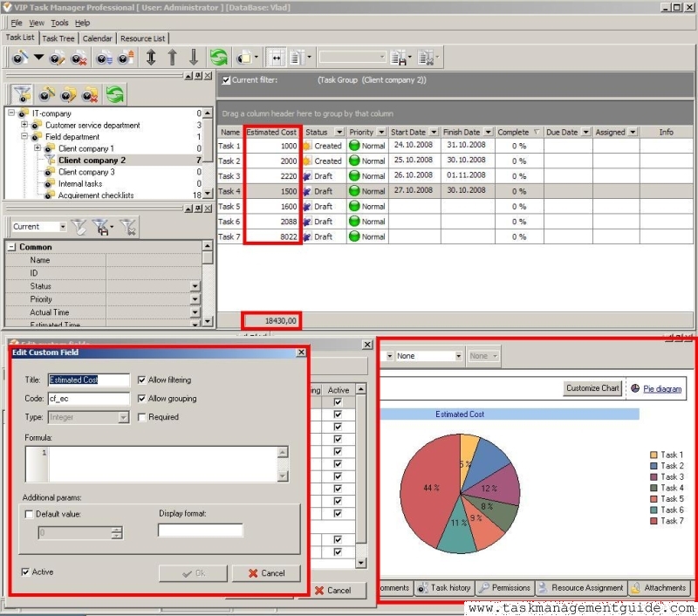Enable the Default value checkbox
This screenshot has height=616, width=698.
[x=29, y=514]
